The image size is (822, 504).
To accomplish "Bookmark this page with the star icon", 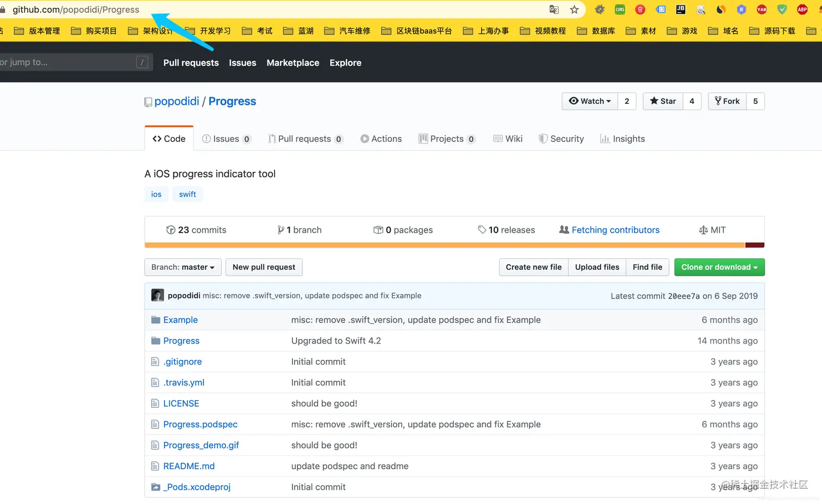I will click(574, 9).
